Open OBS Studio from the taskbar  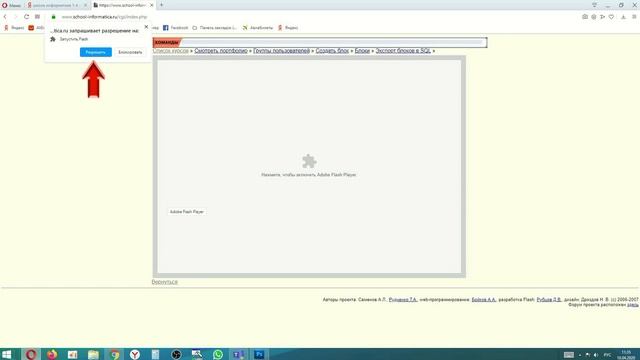[176, 354]
